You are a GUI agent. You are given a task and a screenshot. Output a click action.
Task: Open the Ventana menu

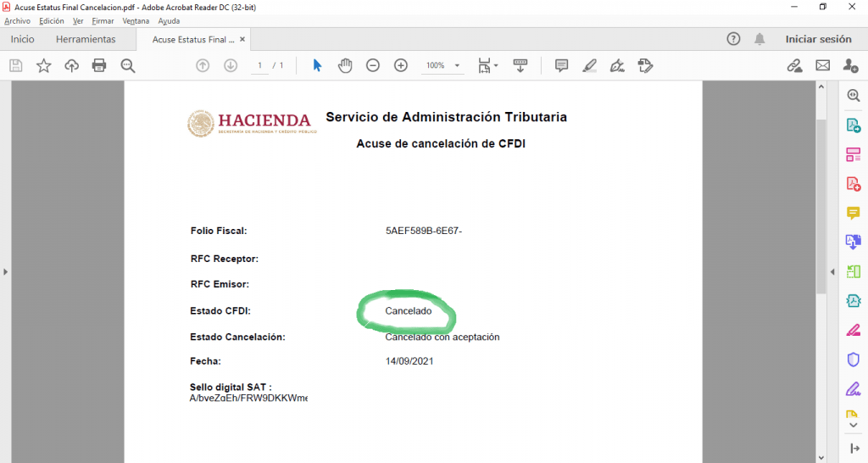[x=136, y=21]
